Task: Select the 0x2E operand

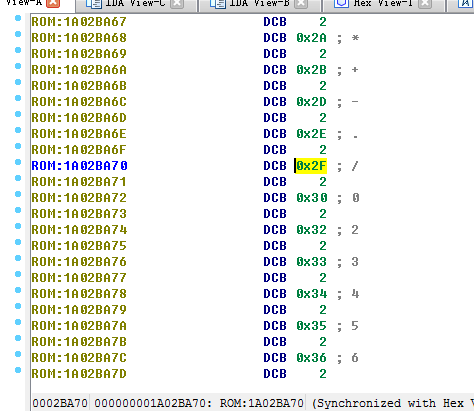Action: point(311,134)
